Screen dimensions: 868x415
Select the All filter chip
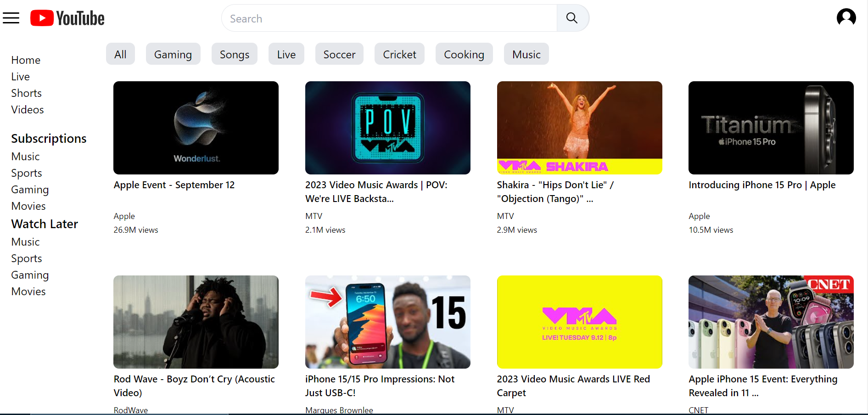click(120, 54)
